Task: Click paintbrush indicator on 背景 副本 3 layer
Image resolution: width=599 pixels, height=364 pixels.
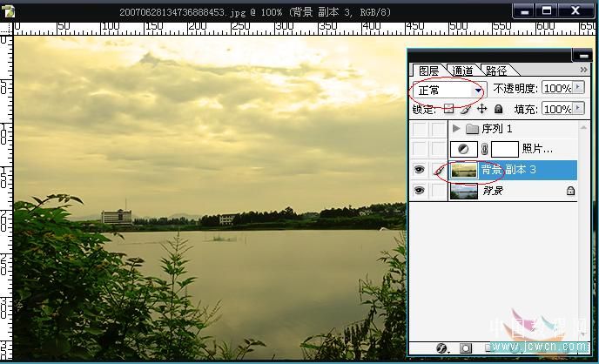Action: (439, 171)
